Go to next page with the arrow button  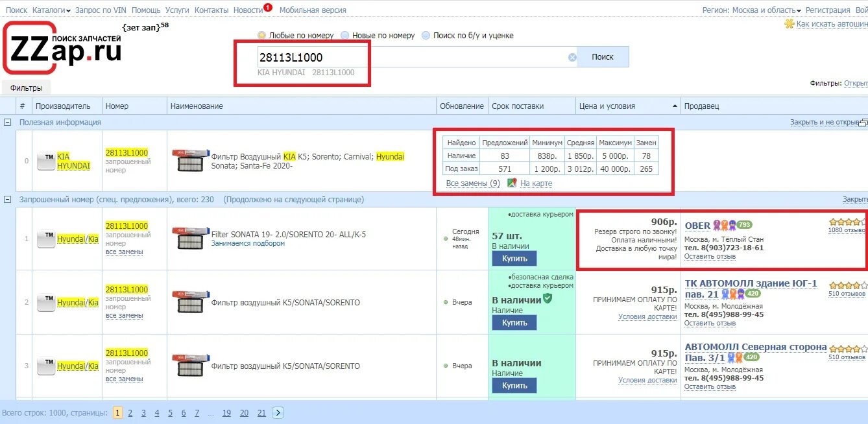pos(278,412)
